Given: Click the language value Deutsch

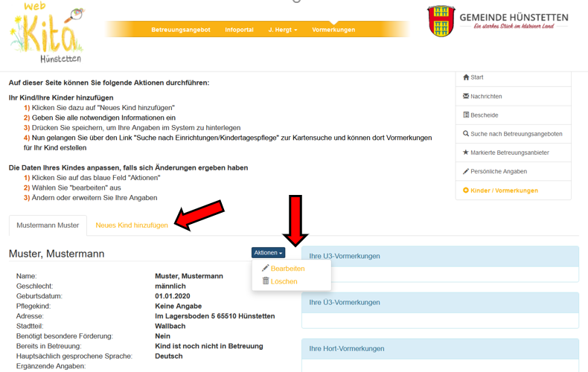Looking at the screenshot, I should [x=169, y=356].
